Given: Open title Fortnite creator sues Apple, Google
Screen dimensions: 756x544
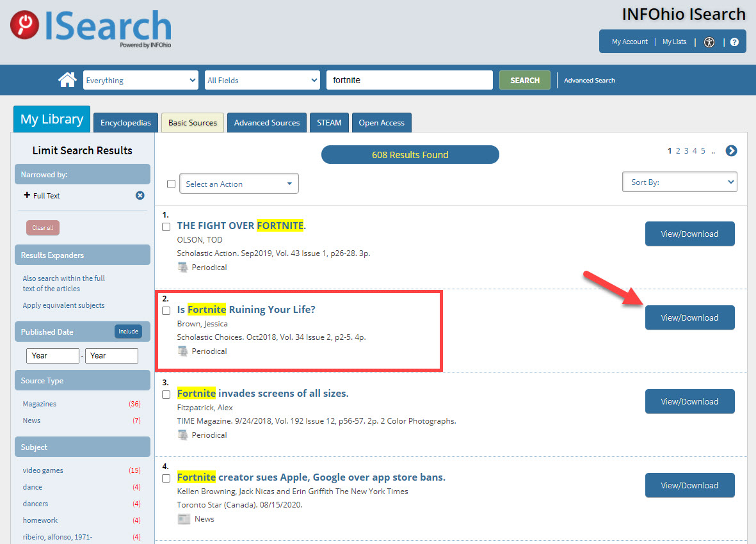Looking at the screenshot, I should click(311, 477).
